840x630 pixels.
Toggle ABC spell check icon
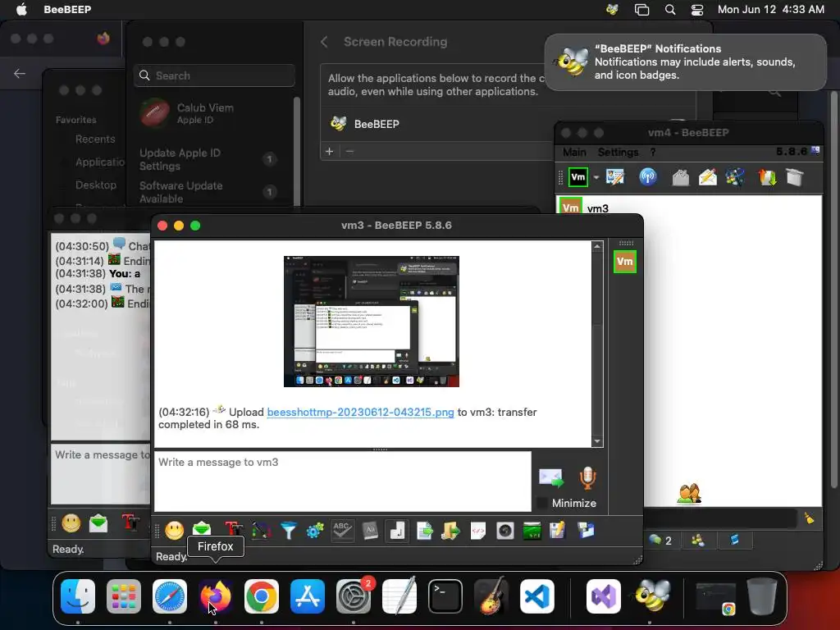point(342,531)
